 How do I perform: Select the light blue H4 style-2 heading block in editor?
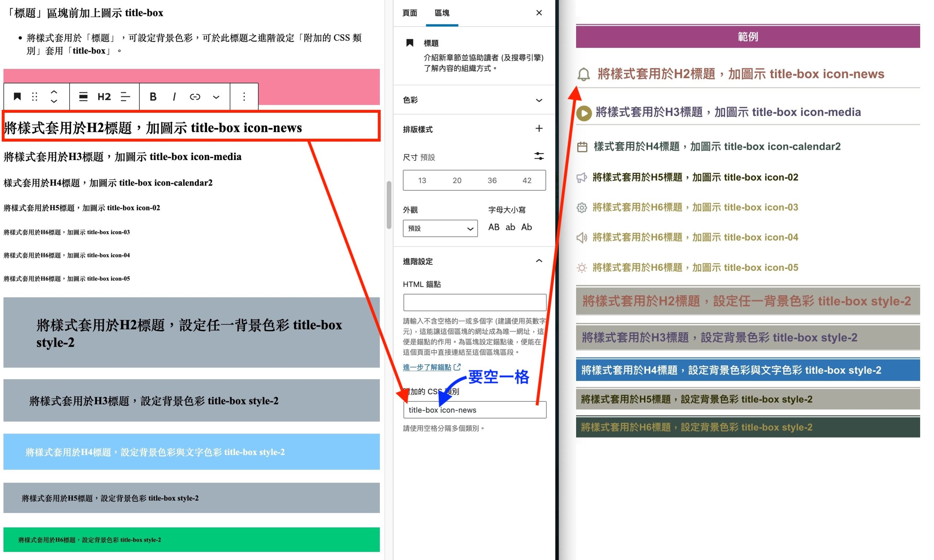pyautogui.click(x=192, y=452)
